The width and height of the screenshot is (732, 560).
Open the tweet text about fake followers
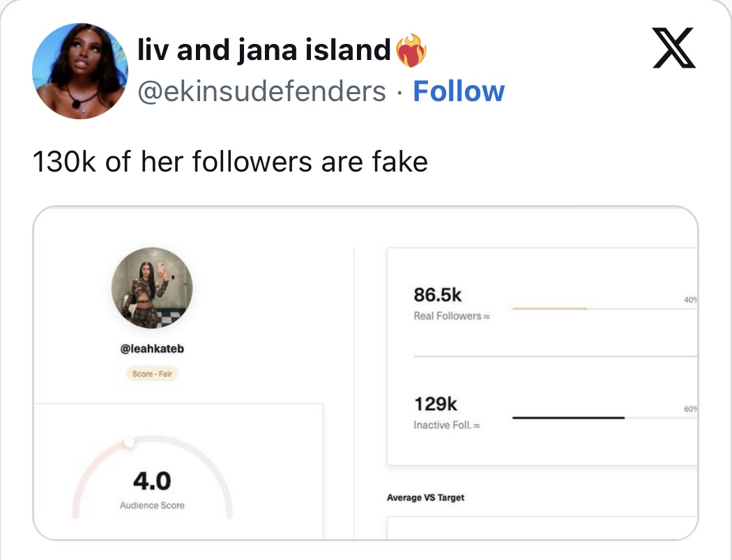pos(230,162)
